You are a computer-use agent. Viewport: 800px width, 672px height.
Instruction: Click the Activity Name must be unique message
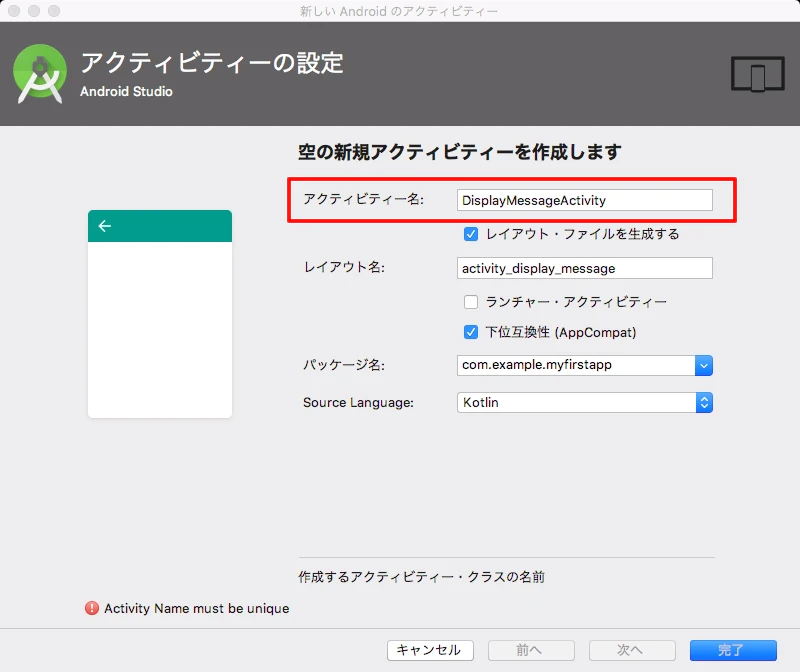[196, 608]
